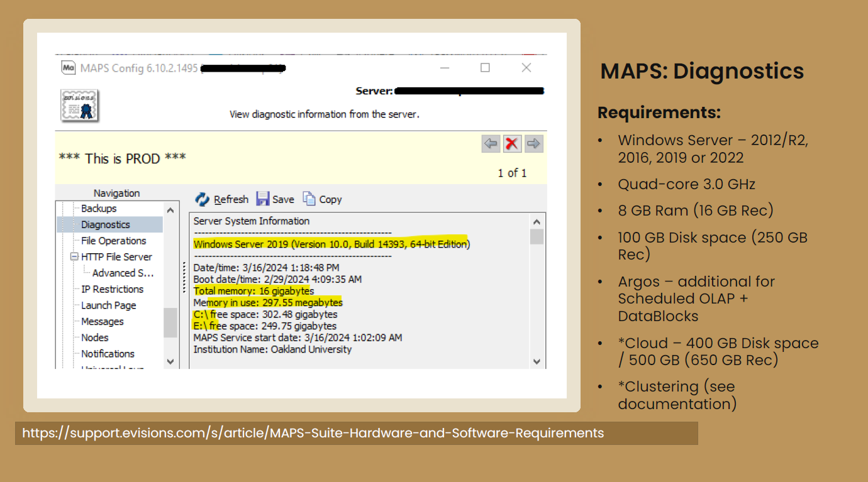Click the next notification arrow
The width and height of the screenshot is (868, 482).
point(533,143)
